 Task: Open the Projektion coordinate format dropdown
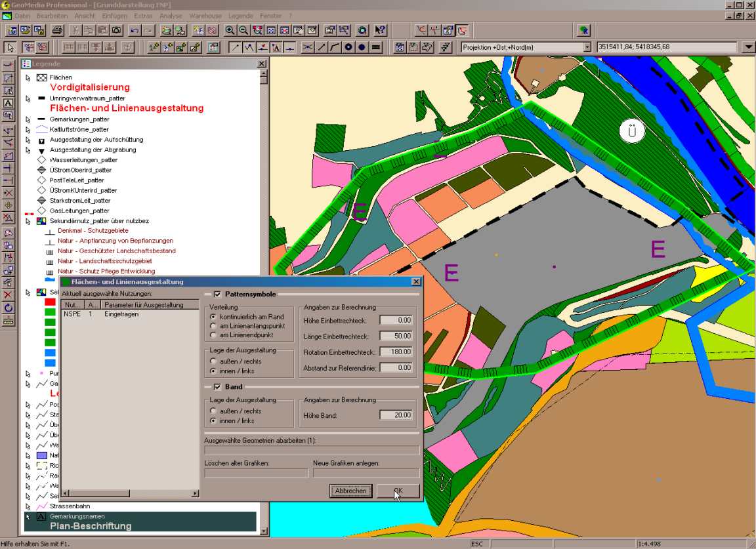(x=587, y=47)
